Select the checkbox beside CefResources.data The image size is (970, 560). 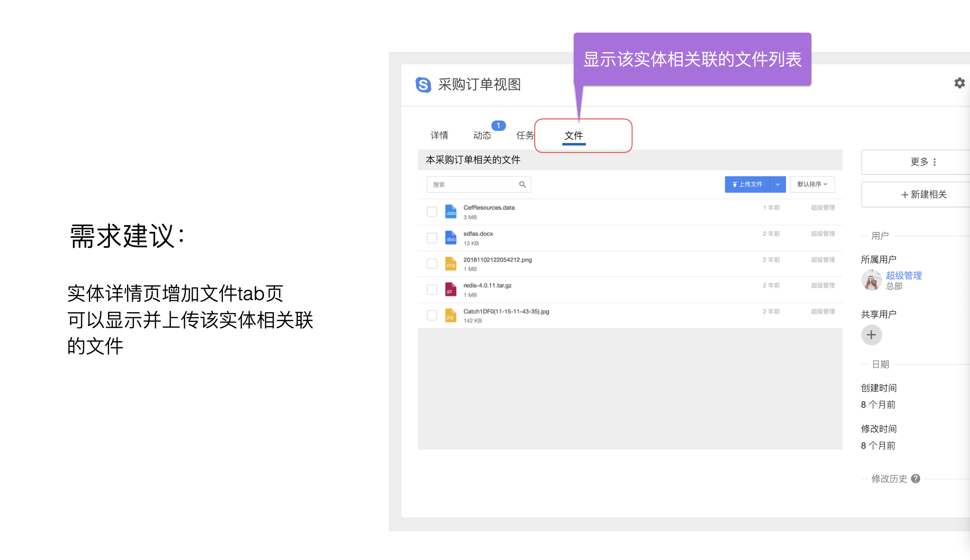(432, 211)
